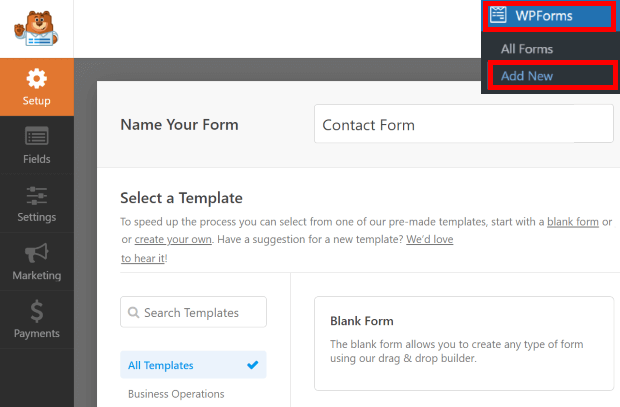
Task: Open the Payments dollar icon
Action: [36, 311]
